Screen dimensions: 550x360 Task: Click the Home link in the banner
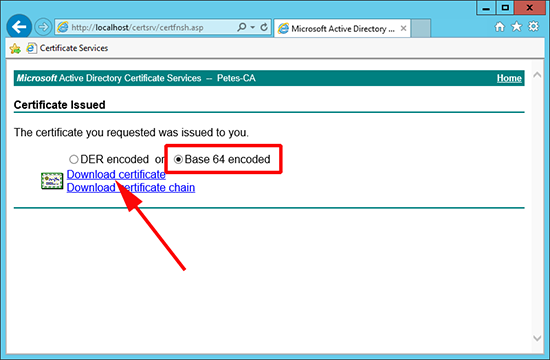pos(509,78)
